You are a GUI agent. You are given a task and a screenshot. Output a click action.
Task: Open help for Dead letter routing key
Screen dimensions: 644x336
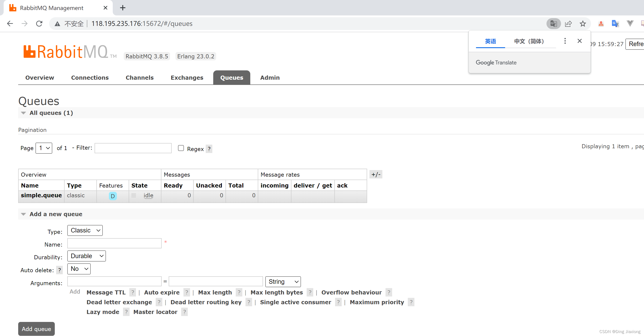tap(249, 302)
